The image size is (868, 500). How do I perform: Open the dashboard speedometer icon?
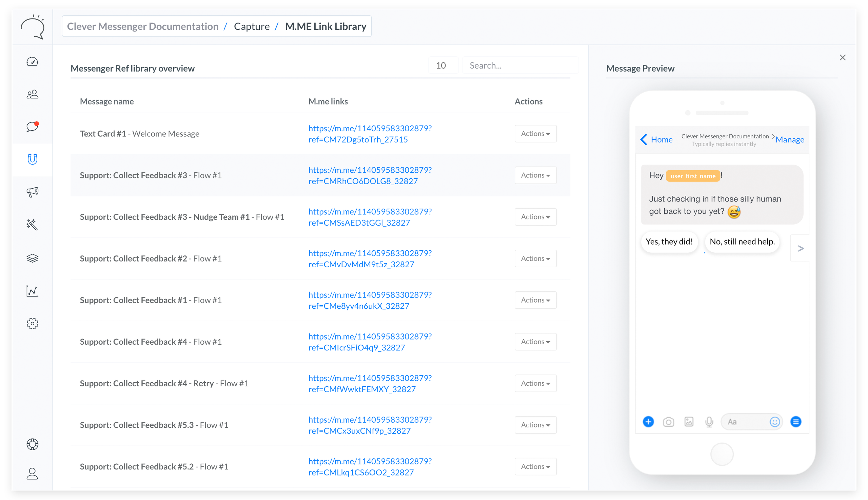[32, 62]
